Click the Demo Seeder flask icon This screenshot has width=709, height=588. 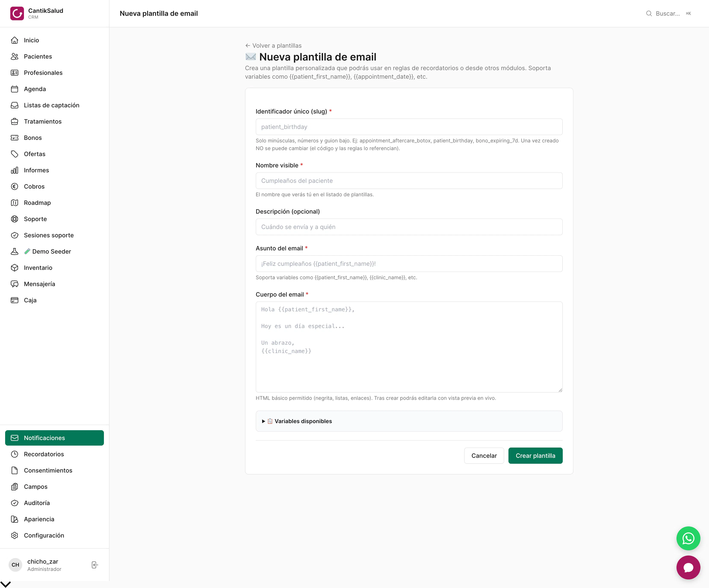[15, 251]
